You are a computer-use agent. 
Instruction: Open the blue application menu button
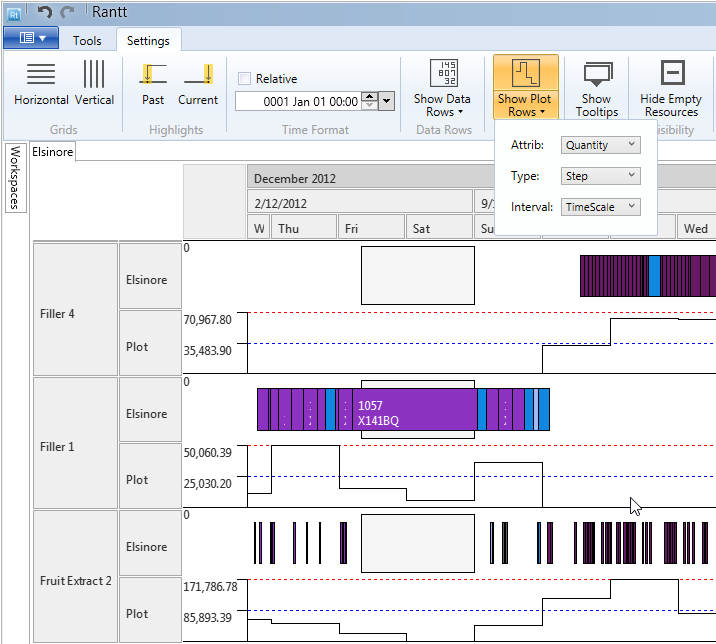pos(31,39)
